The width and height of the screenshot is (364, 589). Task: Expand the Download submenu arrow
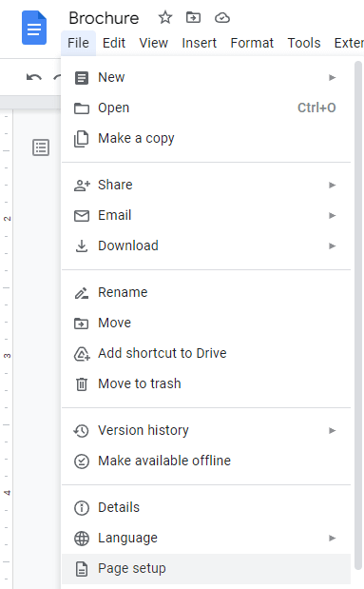click(x=332, y=245)
